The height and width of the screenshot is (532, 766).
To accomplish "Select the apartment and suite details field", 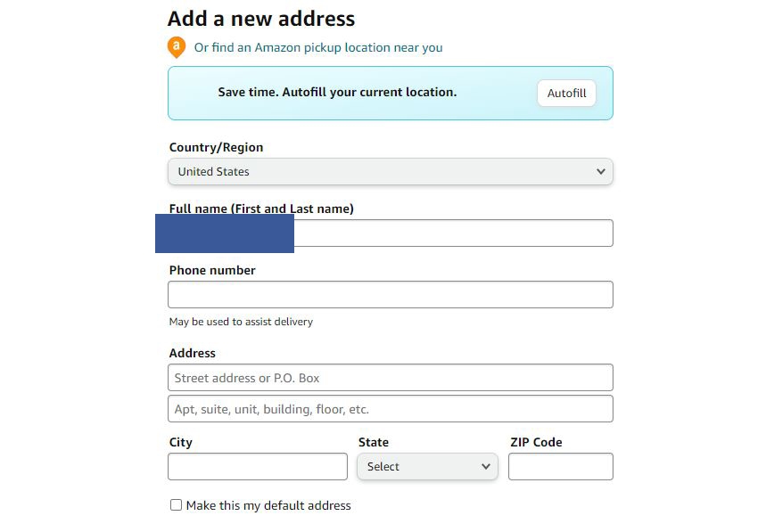I will 390,408.
